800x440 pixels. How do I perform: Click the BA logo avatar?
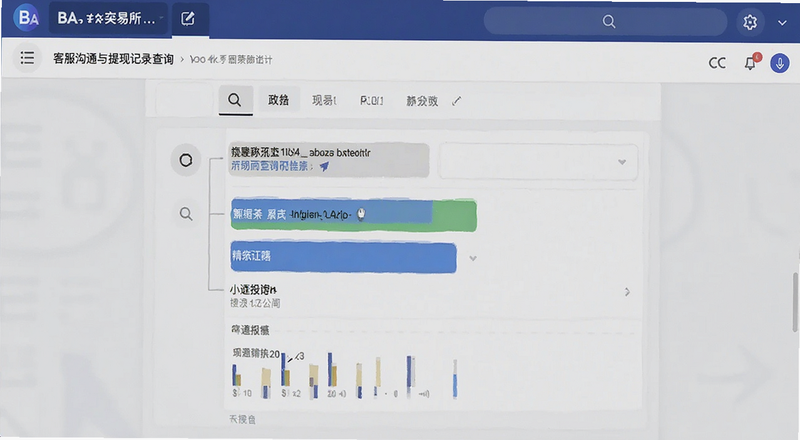28,18
